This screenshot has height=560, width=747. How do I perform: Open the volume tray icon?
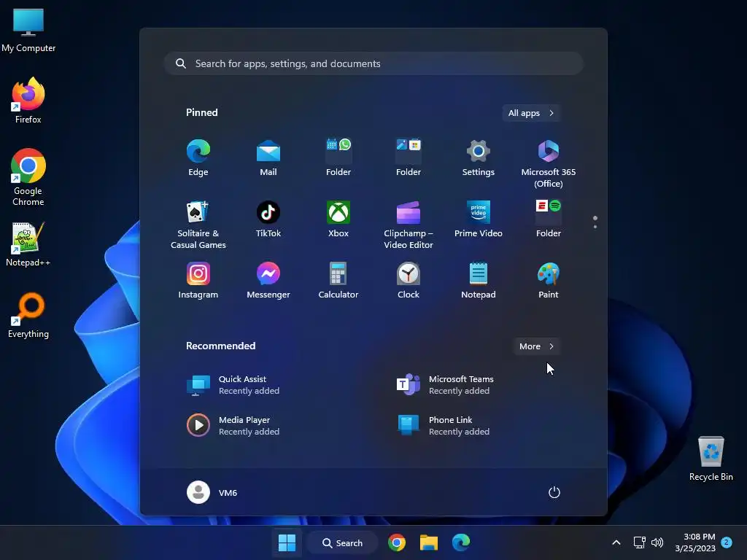point(657,542)
